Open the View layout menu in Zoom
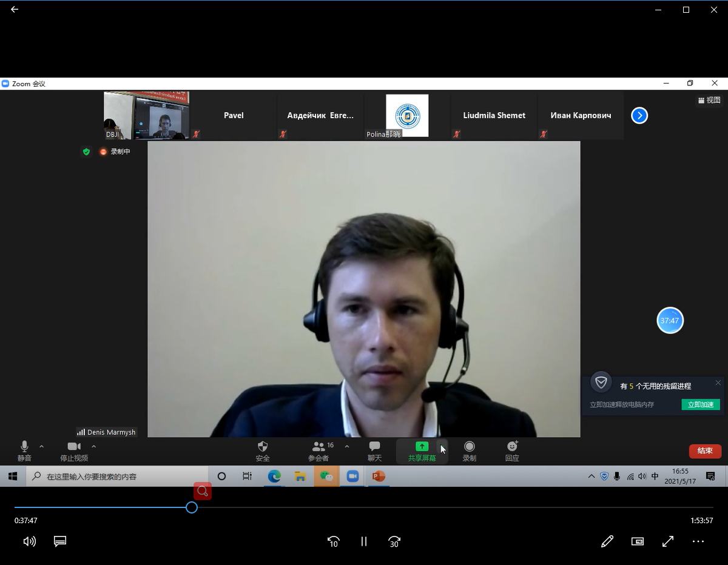 (709, 100)
